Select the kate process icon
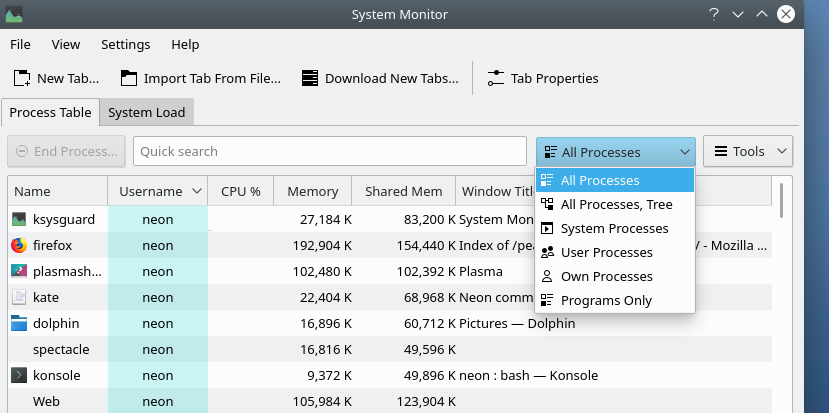Screen dimensions: 829x413 point(19,297)
